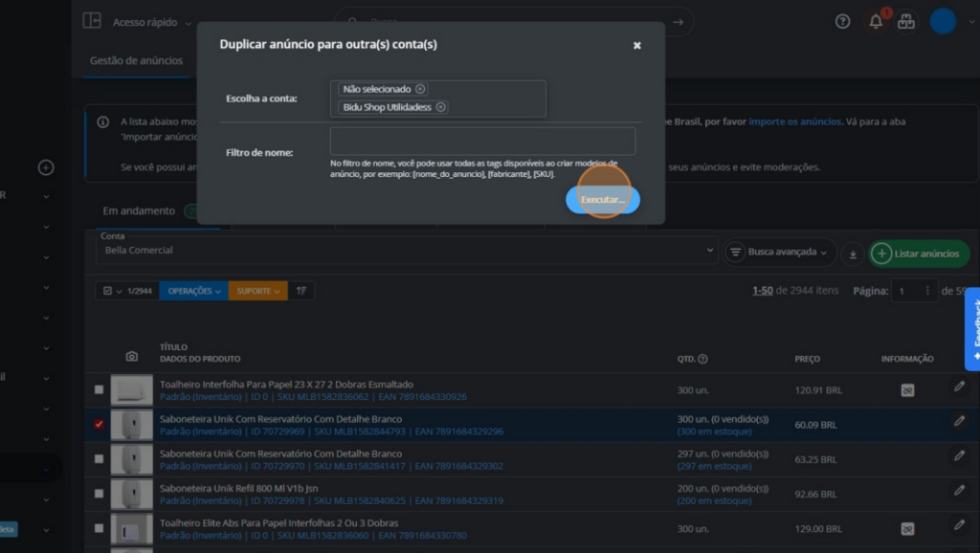Screen dimensions: 980x553
Task: Type in the Filtro de nome field
Action: tap(482, 142)
